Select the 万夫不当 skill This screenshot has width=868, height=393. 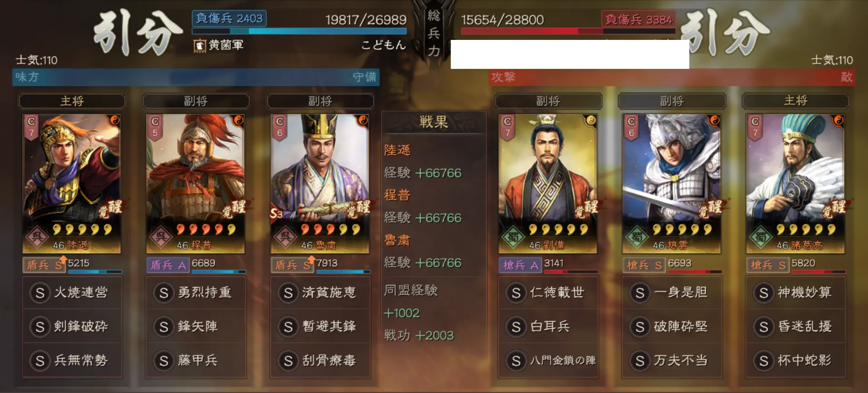672,360
